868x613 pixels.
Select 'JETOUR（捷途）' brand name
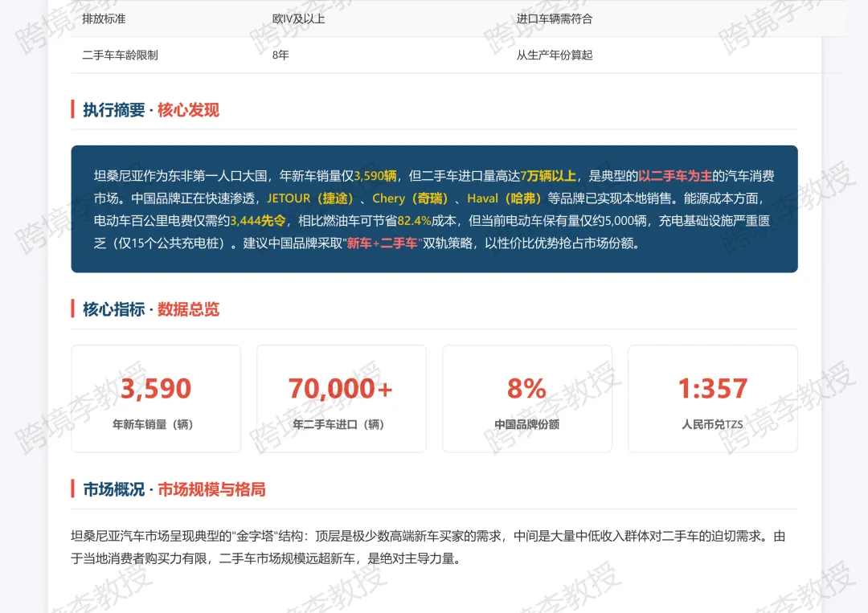point(310,198)
